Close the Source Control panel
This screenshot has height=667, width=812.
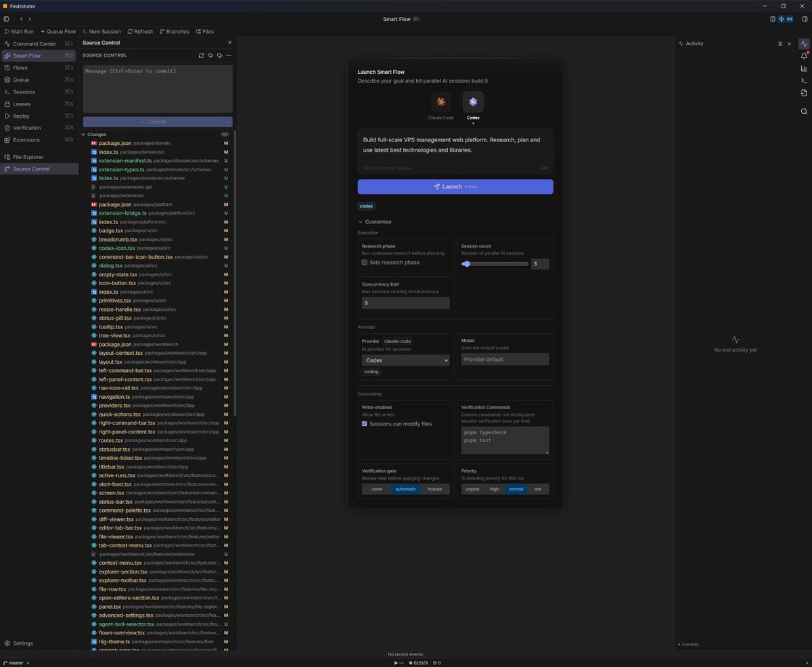pyautogui.click(x=229, y=43)
